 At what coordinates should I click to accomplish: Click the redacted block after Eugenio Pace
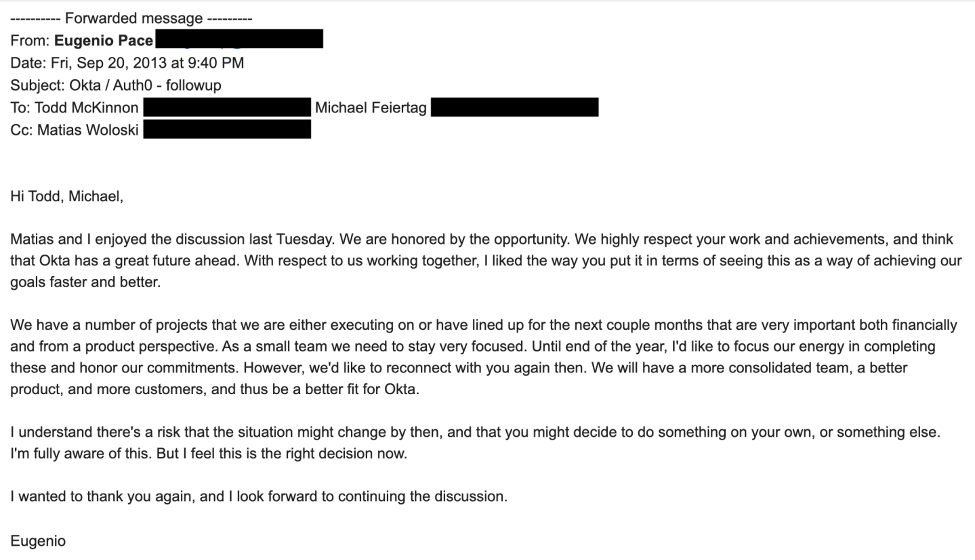click(x=238, y=39)
